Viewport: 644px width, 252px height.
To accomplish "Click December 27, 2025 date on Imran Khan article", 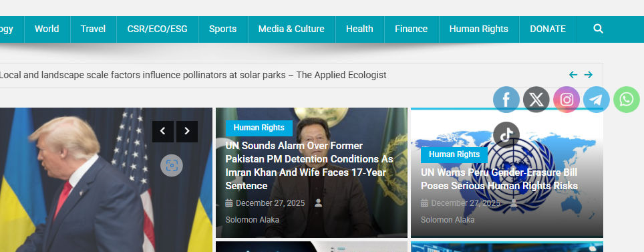I will coord(271,203).
